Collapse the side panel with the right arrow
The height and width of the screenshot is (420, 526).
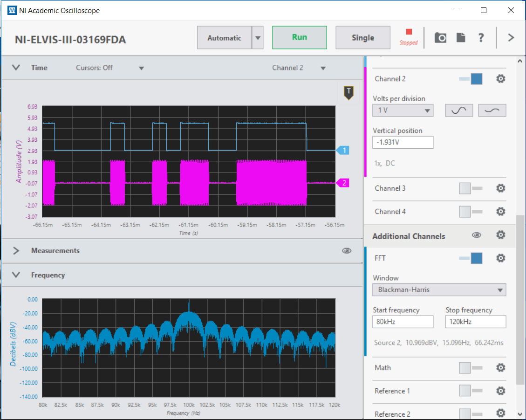[x=511, y=38]
